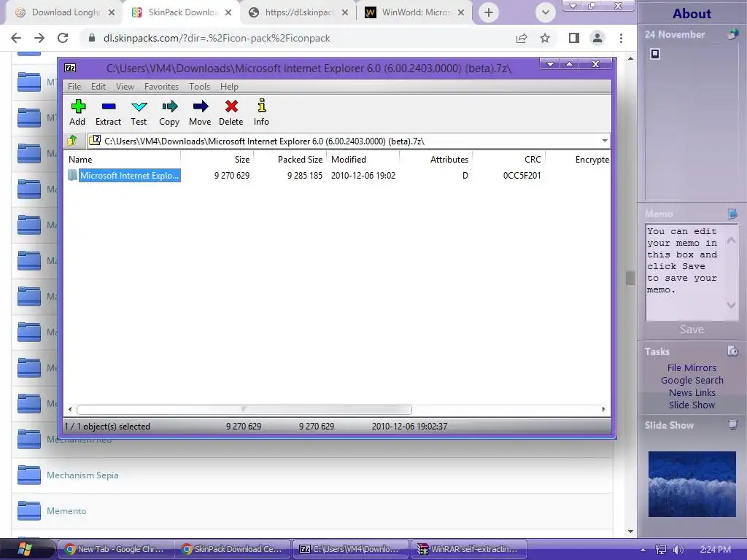Switch to WinRAR self-extracting taskbar item
747x560 pixels.
[468, 549]
